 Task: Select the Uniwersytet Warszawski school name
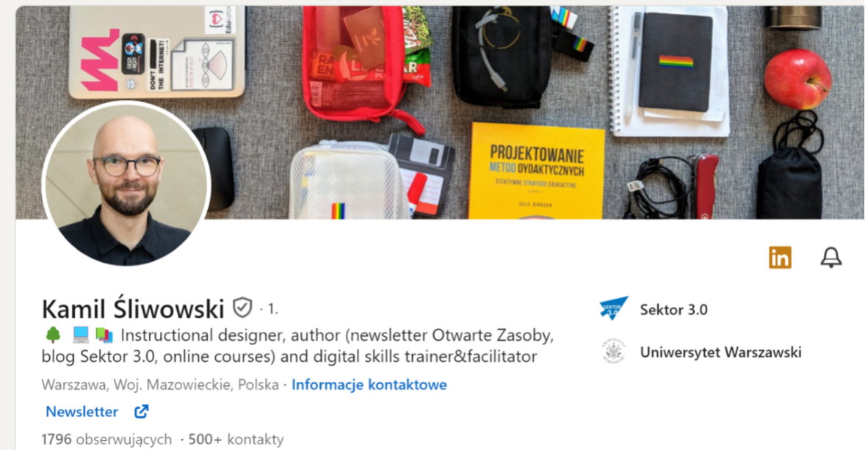pyautogui.click(x=720, y=352)
